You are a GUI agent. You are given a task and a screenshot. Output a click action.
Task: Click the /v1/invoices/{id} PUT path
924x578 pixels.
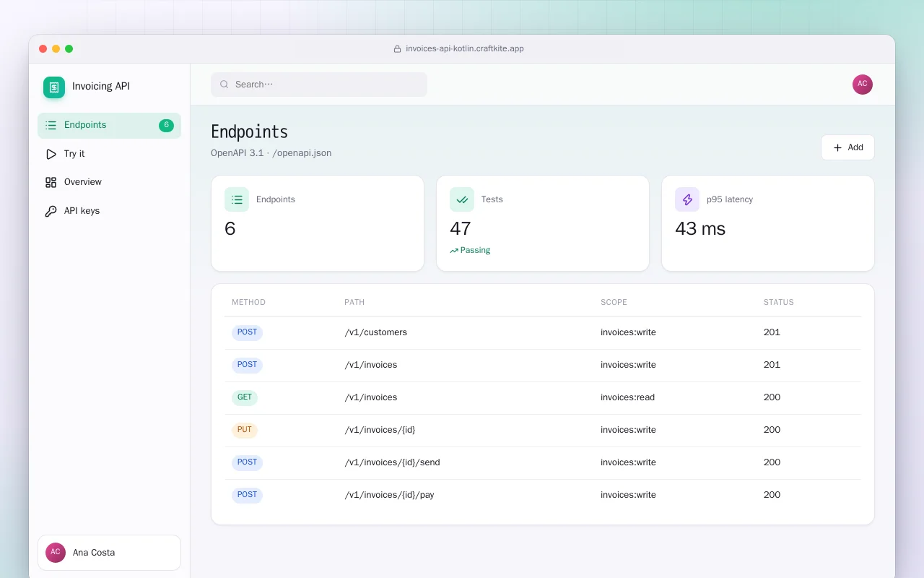[x=380, y=431]
